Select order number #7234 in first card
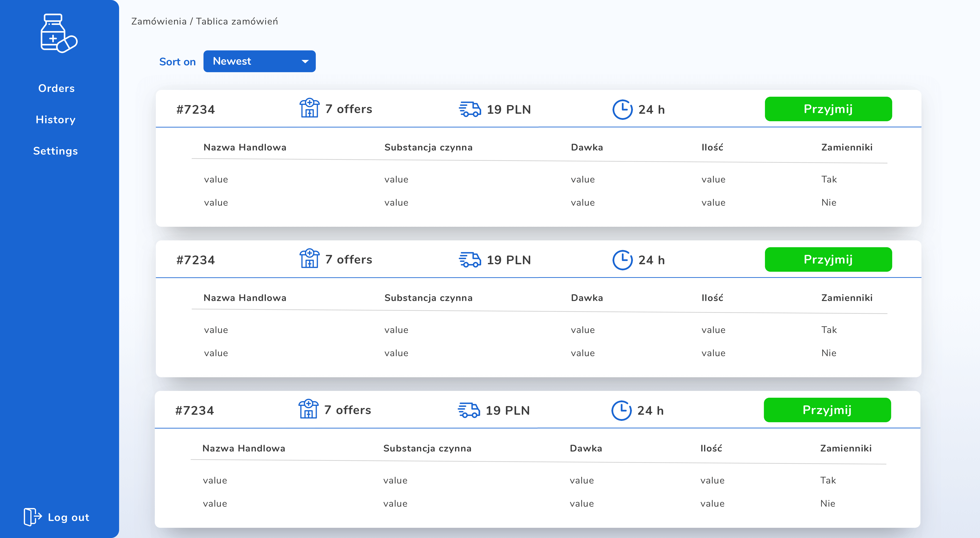 click(x=196, y=109)
